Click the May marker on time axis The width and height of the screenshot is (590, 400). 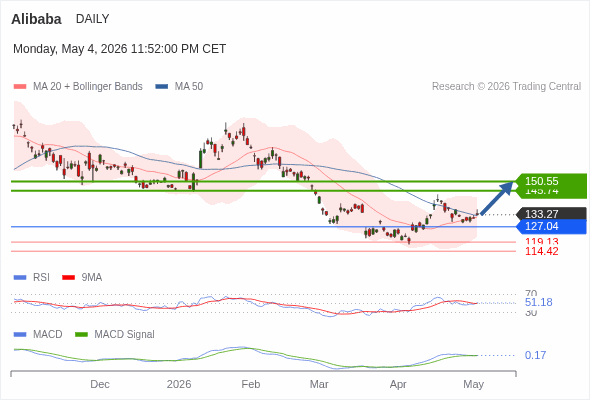point(473,384)
